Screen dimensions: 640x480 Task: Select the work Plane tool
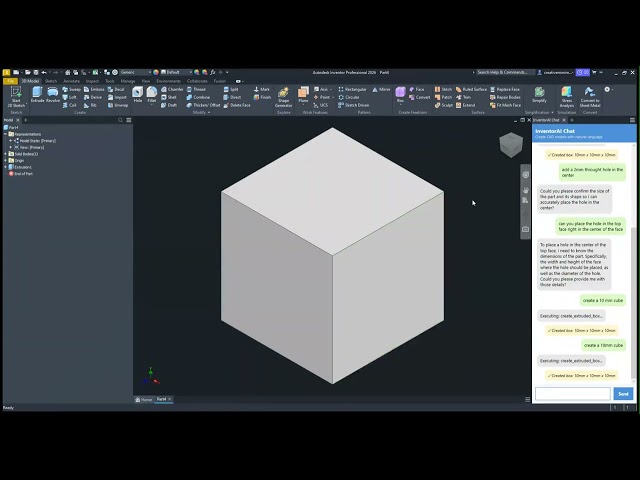pyautogui.click(x=303, y=95)
